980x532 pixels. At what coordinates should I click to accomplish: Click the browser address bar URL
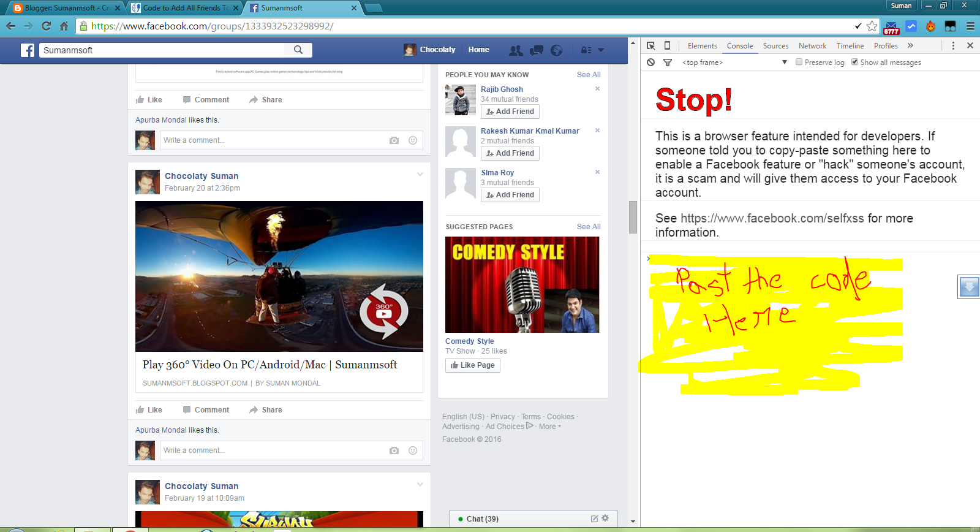213,26
